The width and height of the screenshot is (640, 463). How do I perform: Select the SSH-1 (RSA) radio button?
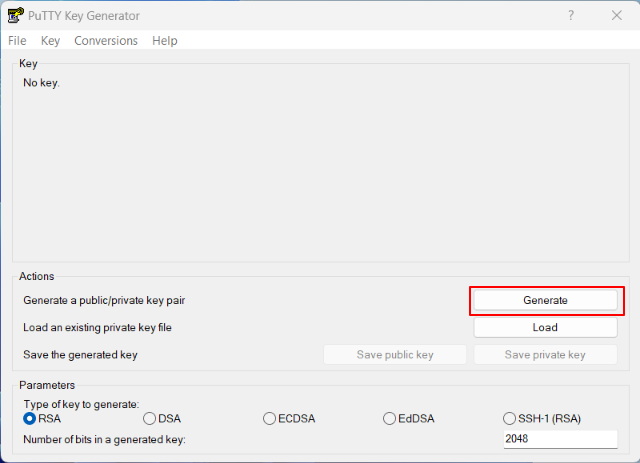pos(510,419)
